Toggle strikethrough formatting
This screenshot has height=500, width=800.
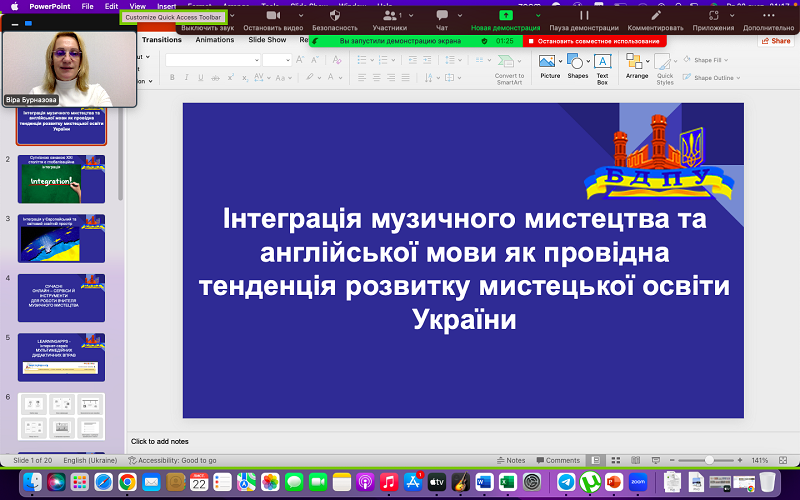(216, 78)
